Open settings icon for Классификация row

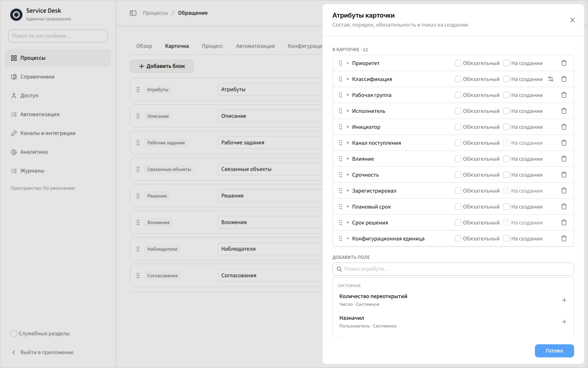[x=551, y=79]
